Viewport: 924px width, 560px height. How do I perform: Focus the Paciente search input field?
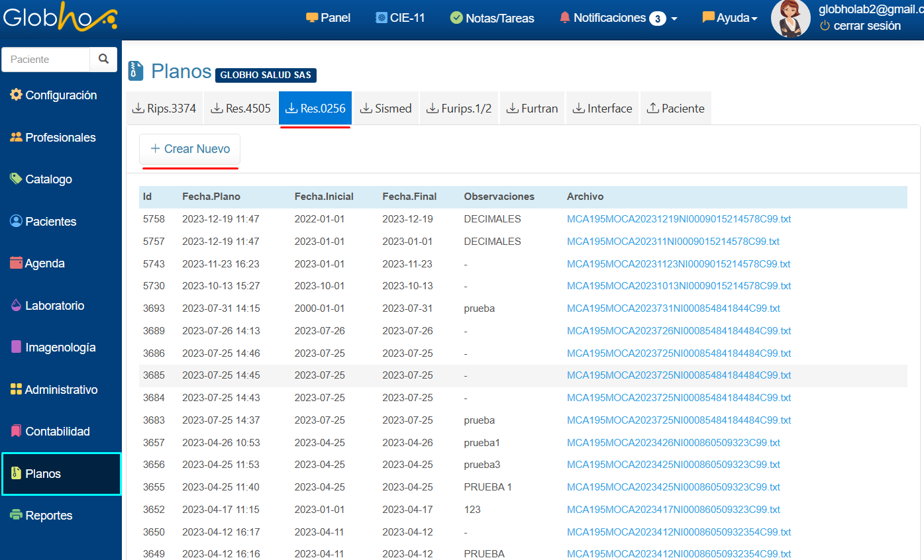[46, 60]
